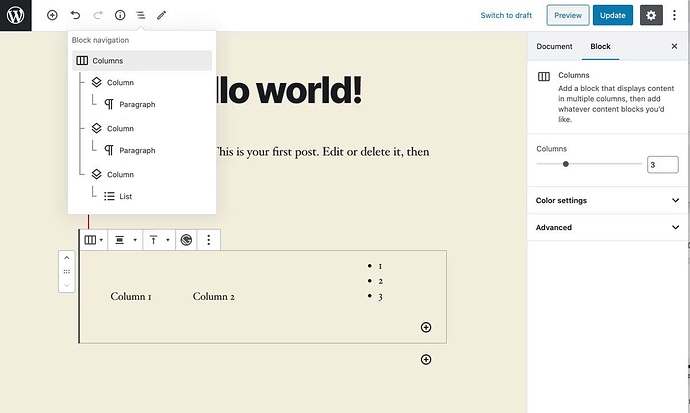This screenshot has height=413, width=690.
Task: Click the Update button
Action: click(612, 15)
